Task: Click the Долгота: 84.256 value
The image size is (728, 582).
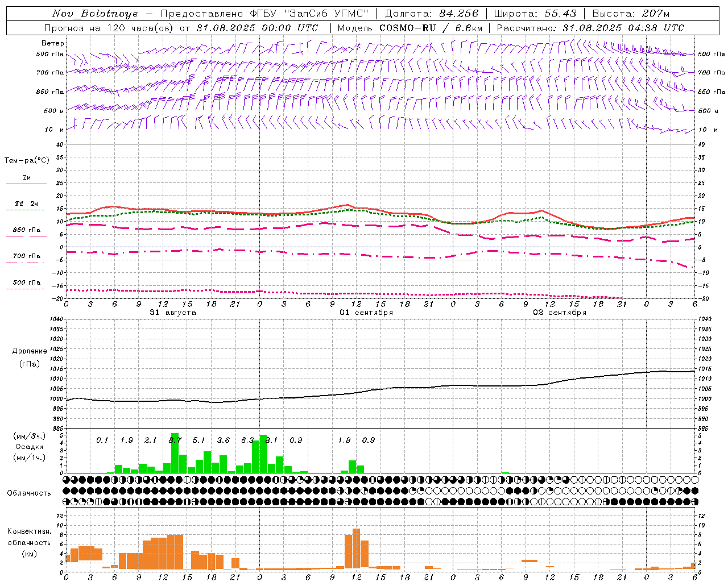Action: click(x=432, y=14)
